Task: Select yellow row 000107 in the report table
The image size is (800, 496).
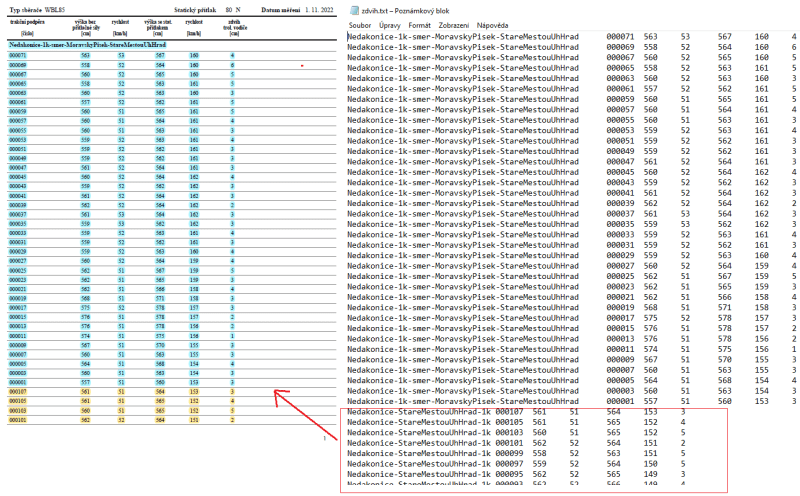Action: point(172,392)
